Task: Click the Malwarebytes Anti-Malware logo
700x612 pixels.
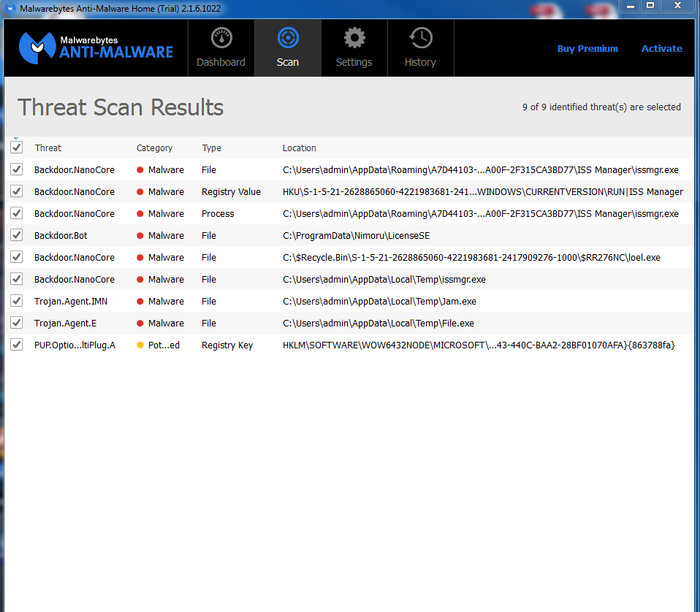Action: [x=96, y=47]
